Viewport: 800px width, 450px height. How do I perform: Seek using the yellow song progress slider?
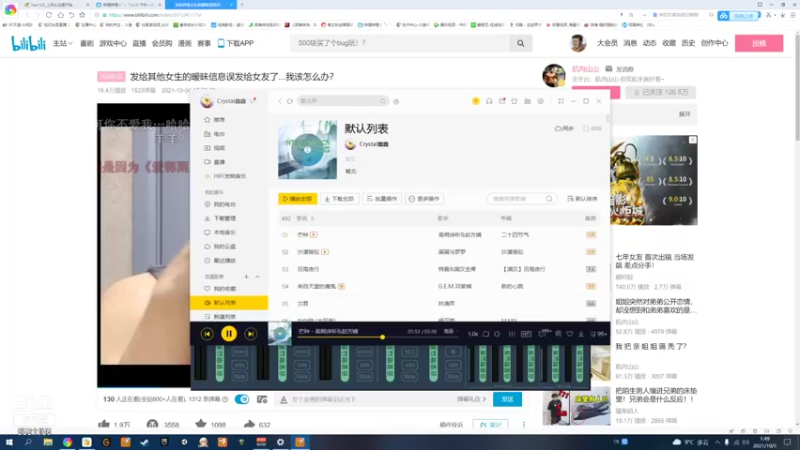coord(382,337)
